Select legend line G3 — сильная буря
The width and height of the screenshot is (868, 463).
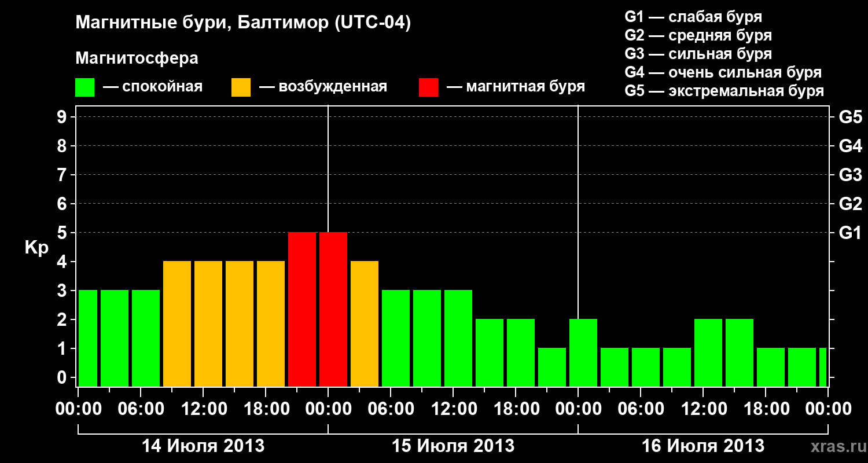pos(698,54)
